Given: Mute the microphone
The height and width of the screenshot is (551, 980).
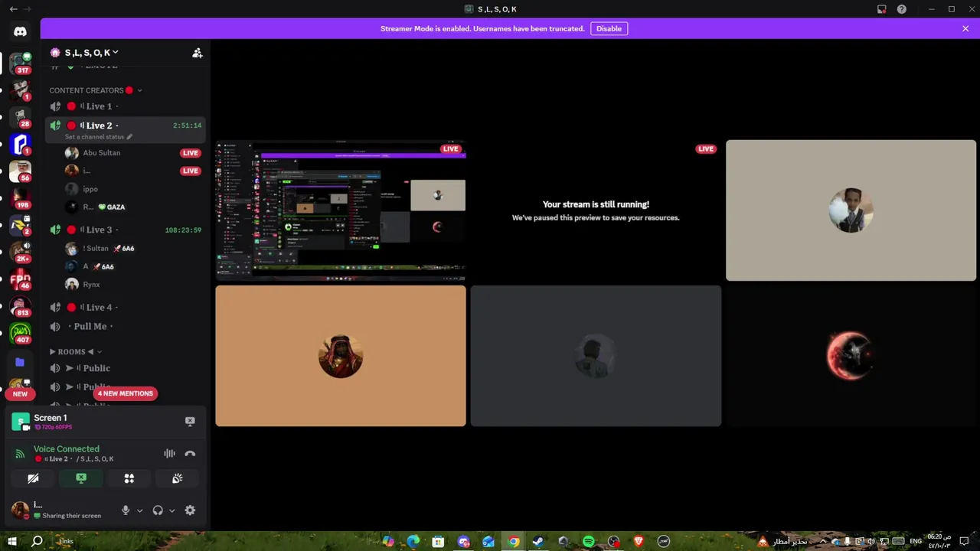Looking at the screenshot, I should coord(126,510).
